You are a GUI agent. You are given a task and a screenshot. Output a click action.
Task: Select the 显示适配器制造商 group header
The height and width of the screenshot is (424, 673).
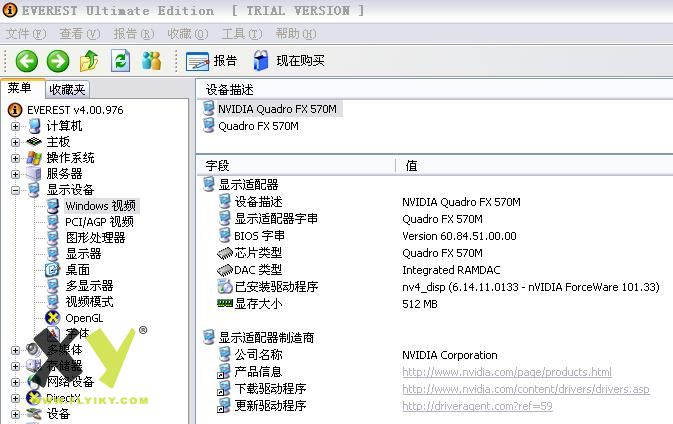coord(266,338)
